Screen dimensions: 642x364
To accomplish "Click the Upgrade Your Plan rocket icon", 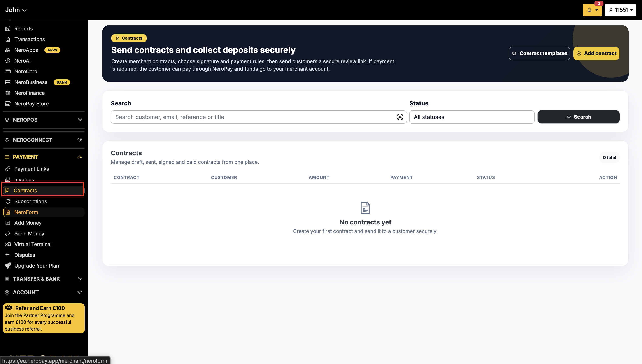I will [8, 266].
